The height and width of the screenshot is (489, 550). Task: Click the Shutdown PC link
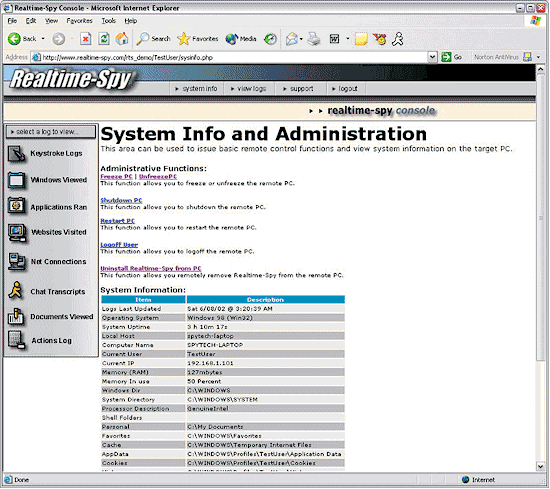[121, 200]
